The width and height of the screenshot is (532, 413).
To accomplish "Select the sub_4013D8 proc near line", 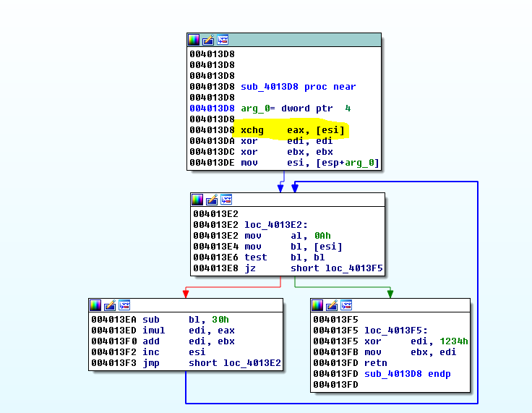I will (x=298, y=87).
